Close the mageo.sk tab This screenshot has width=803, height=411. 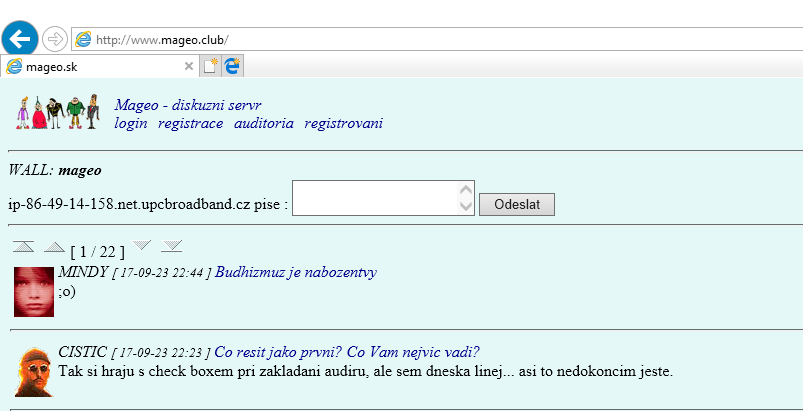(x=188, y=66)
